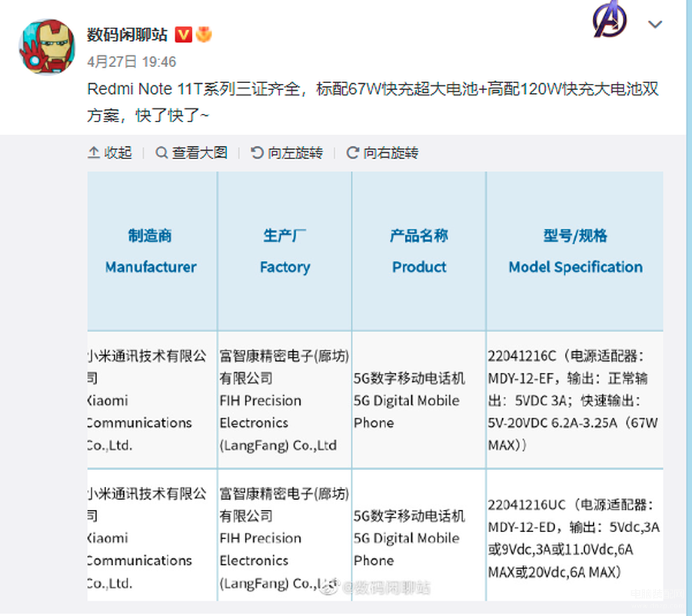
Task: Click the manufacturer cell in the 22041216C row
Action: pos(151,400)
